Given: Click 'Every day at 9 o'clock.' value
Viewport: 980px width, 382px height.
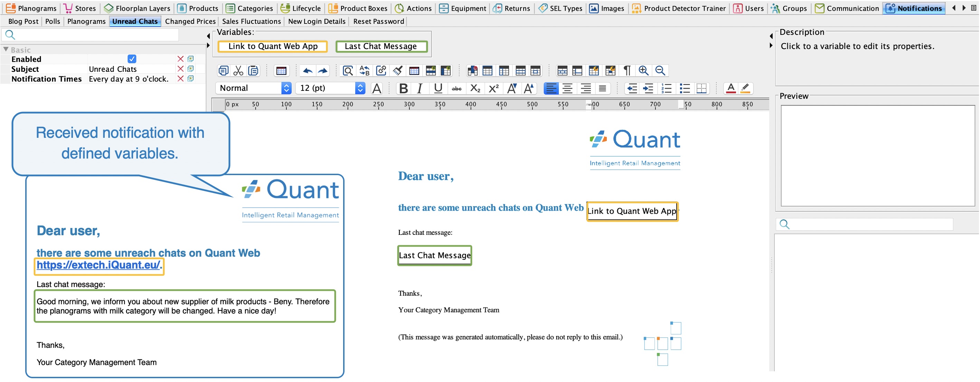Looking at the screenshot, I should pos(129,79).
